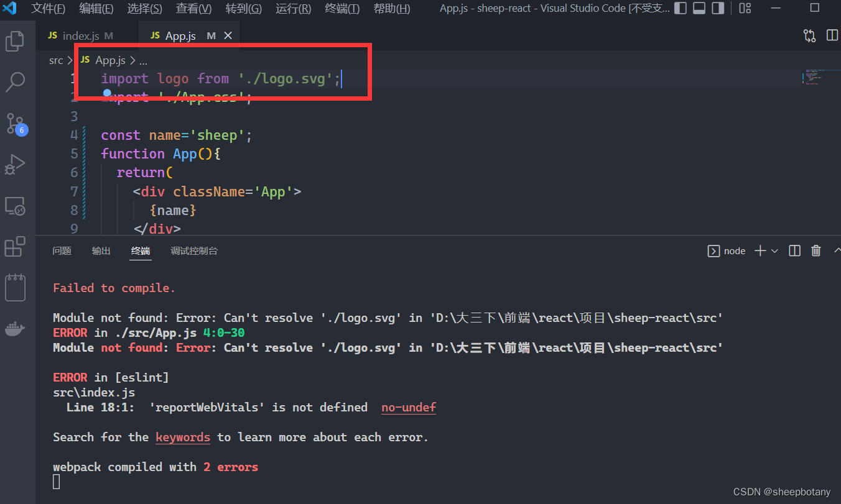The width and height of the screenshot is (841, 504).
Task: Click "webpack compiled with 2 errors" line
Action: pos(156,467)
